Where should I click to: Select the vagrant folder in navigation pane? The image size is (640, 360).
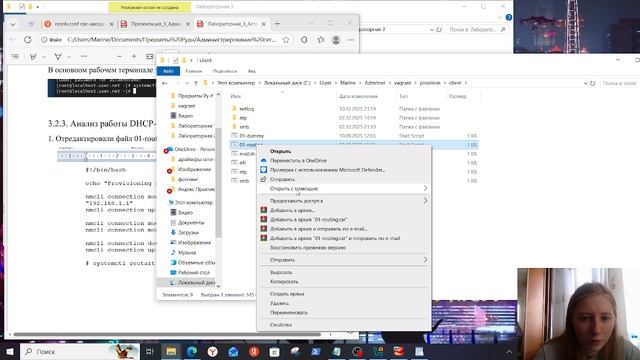(187, 106)
